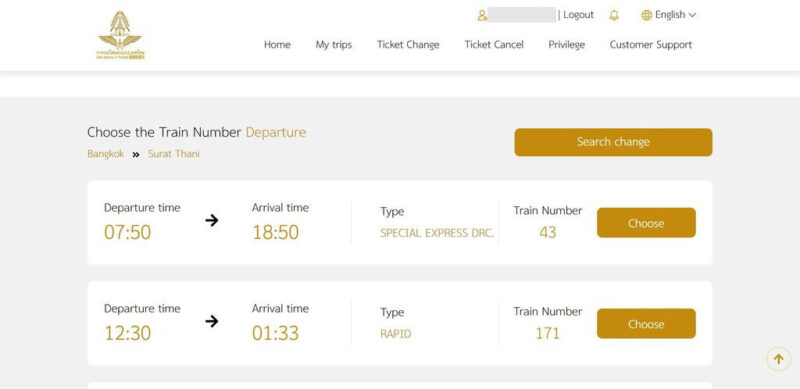Choose the RAPID train 171
The image size is (800, 389).
(x=646, y=324)
